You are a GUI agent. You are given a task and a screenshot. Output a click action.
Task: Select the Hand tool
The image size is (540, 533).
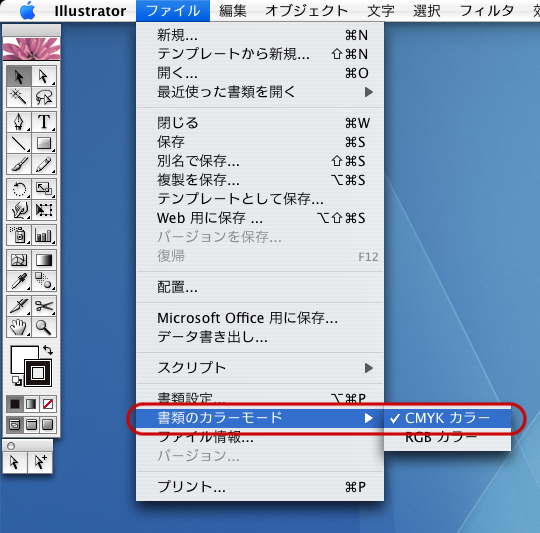(19, 327)
